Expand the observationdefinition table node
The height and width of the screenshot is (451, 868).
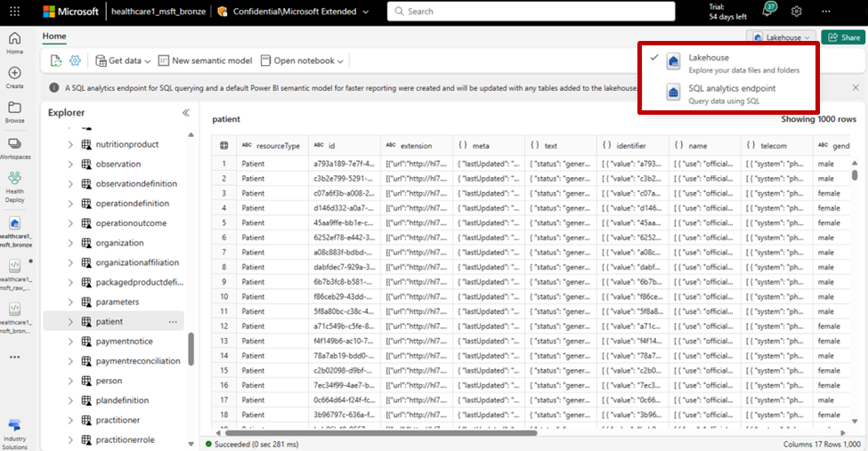pyautogui.click(x=70, y=184)
